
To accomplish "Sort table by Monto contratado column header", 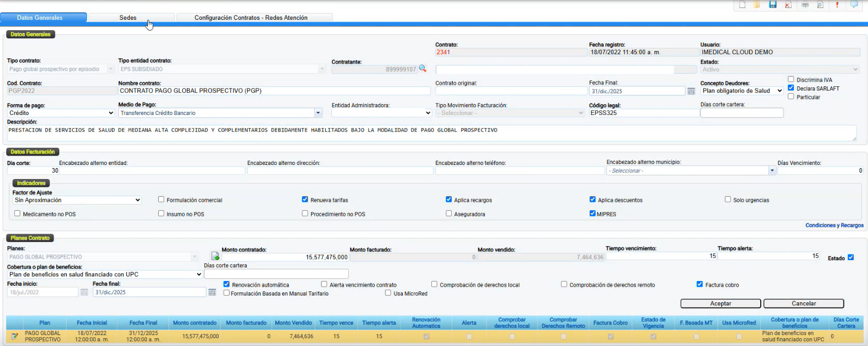I will click(195, 323).
